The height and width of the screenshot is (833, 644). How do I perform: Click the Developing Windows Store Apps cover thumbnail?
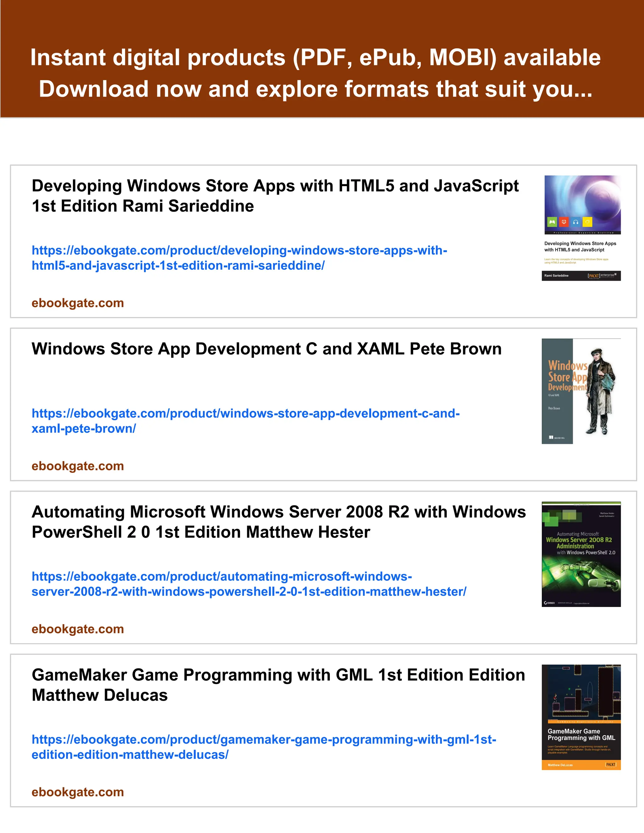581,228
